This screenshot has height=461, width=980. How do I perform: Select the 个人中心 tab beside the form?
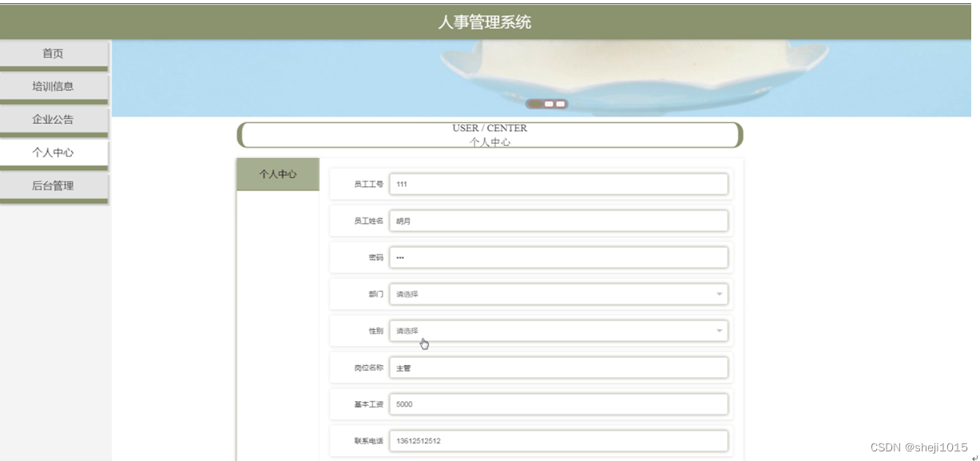[278, 174]
